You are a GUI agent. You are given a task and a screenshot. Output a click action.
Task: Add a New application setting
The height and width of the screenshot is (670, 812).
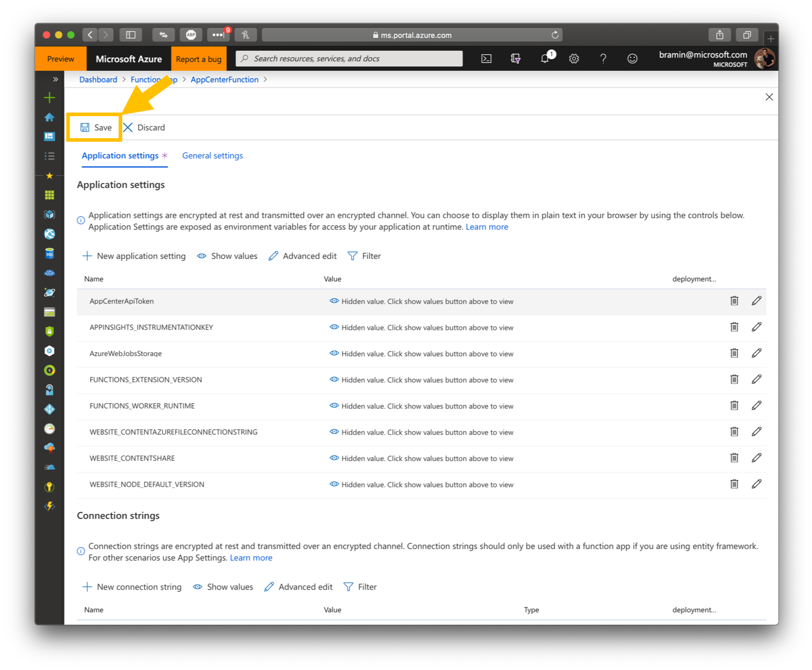pos(134,256)
